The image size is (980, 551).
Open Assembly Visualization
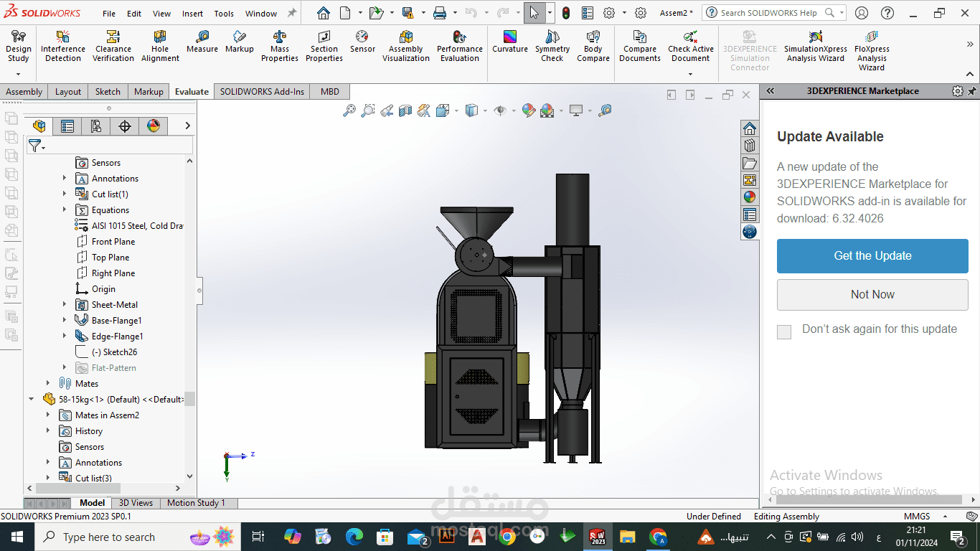(x=406, y=46)
